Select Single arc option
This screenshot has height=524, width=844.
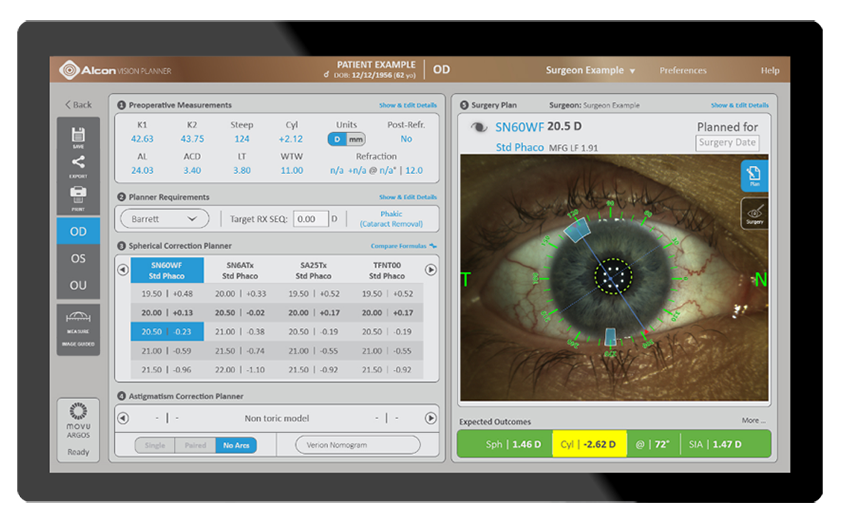(155, 445)
